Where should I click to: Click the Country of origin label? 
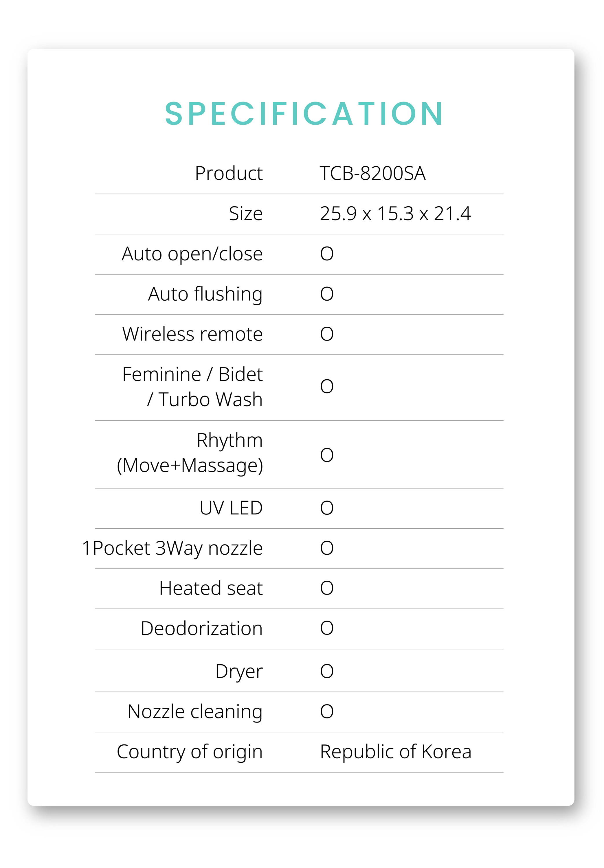point(190,752)
